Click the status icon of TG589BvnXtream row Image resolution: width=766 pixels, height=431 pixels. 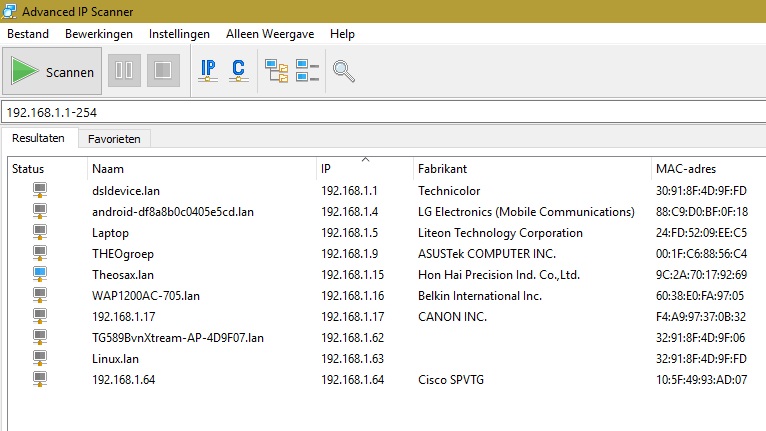(x=40, y=337)
